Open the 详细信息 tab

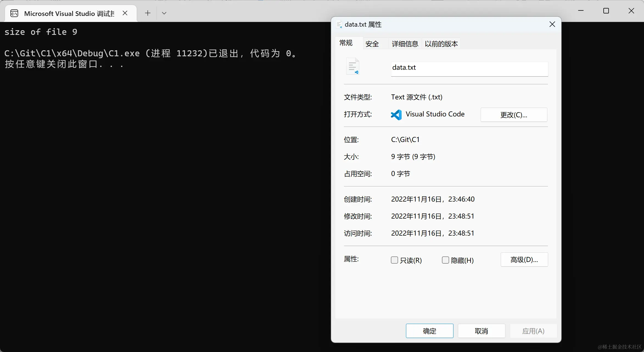[x=405, y=44]
